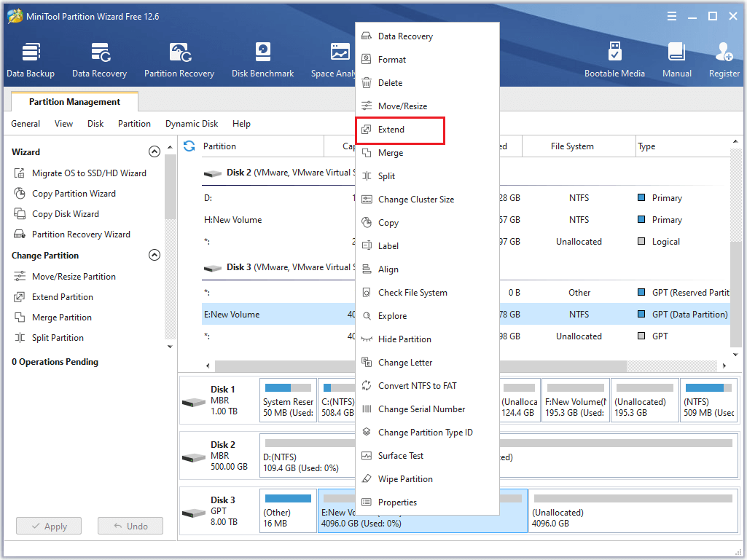
Task: Open the Partition menu
Action: 134,124
